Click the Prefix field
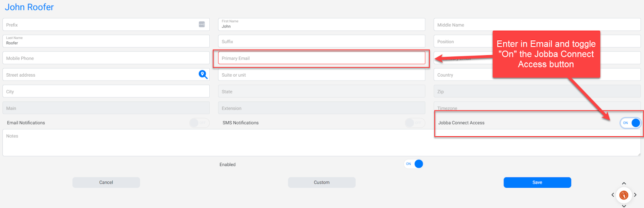Viewport: 644px width, 208px height. [101, 25]
